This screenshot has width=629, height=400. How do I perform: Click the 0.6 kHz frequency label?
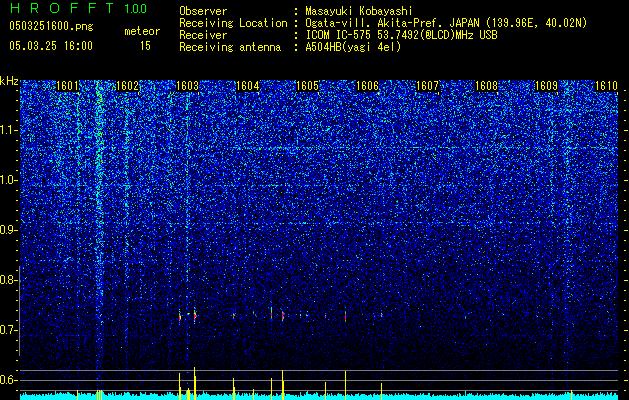coord(9,380)
